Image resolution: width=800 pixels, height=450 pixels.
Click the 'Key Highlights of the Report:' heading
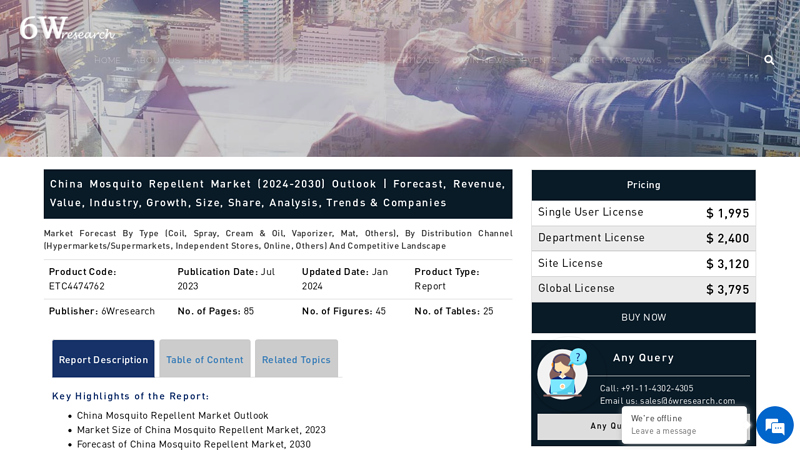point(130,396)
